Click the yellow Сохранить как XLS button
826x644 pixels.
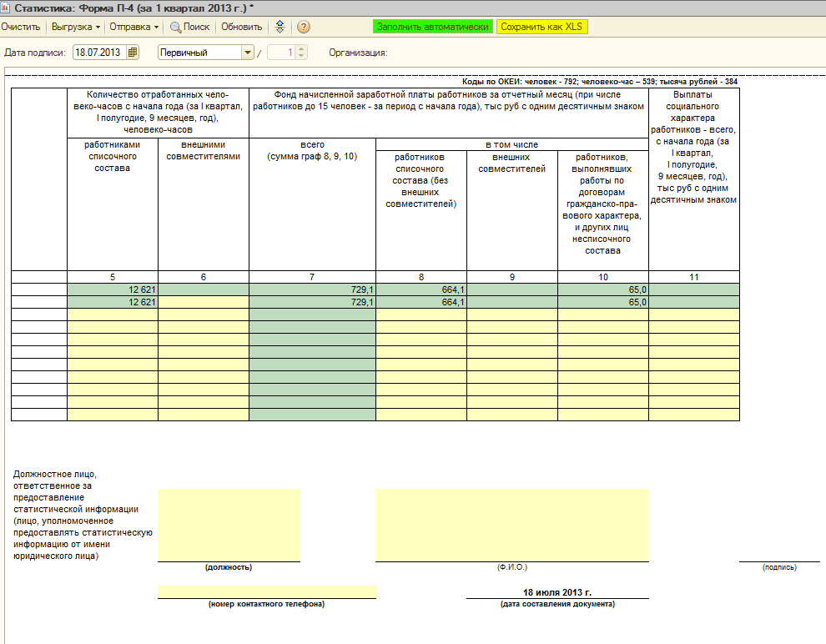click(541, 27)
